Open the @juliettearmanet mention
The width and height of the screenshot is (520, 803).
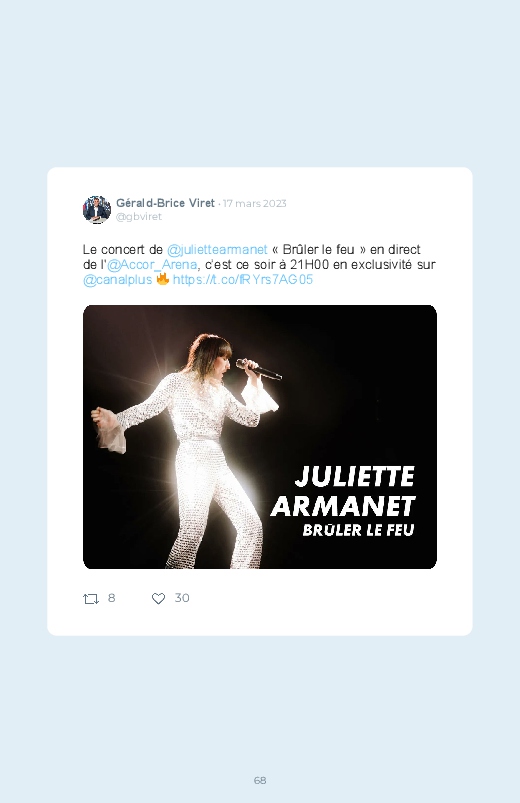point(217,249)
